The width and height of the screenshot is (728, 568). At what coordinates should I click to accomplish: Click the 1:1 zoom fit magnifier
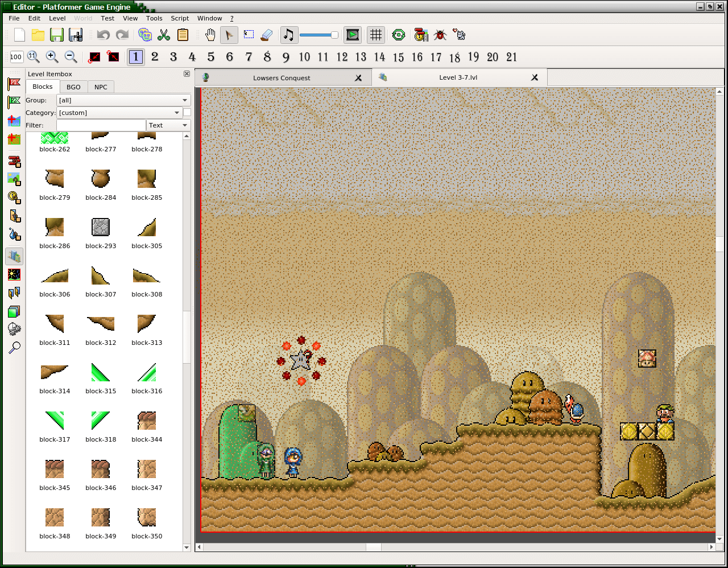pos(33,57)
